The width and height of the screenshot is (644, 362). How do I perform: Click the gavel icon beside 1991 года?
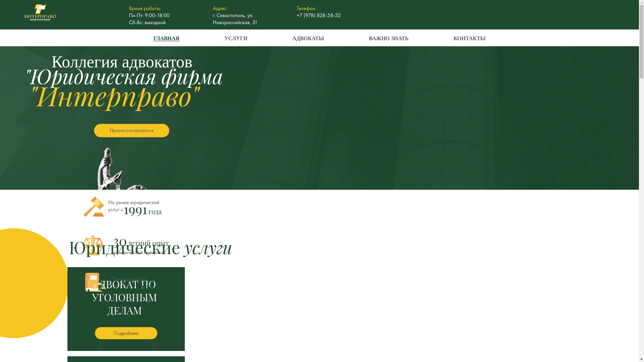tap(94, 206)
